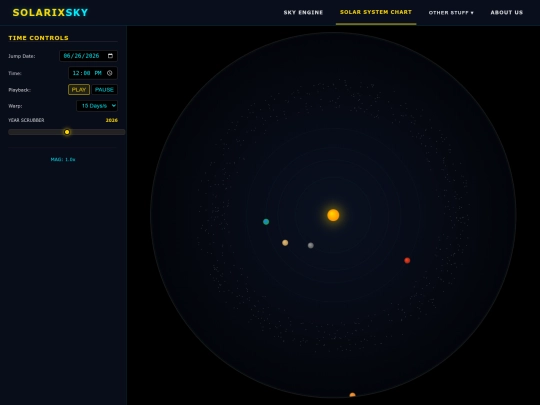540x405 pixels.
Task: Click the 2026 year scrubber value
Action: (112, 120)
